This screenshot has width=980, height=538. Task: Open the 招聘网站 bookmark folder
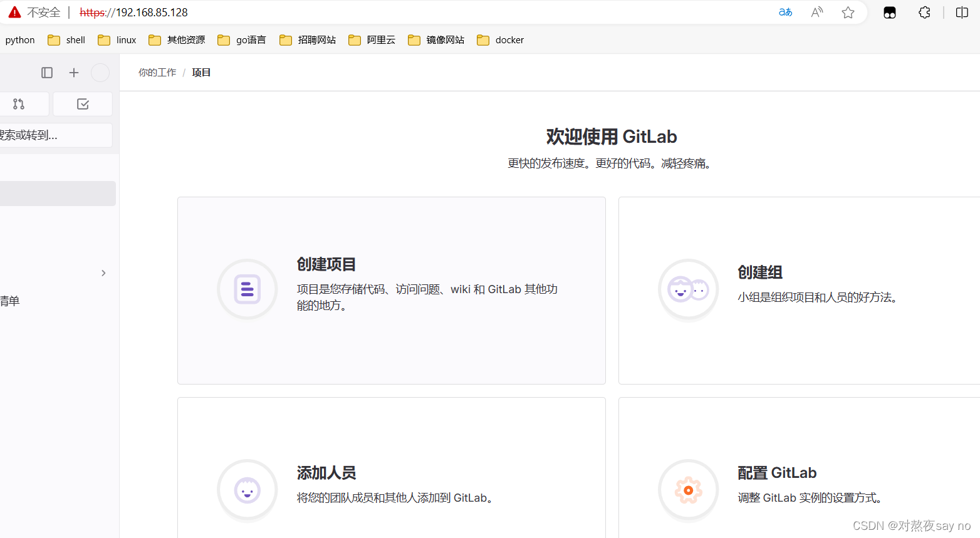pos(308,40)
